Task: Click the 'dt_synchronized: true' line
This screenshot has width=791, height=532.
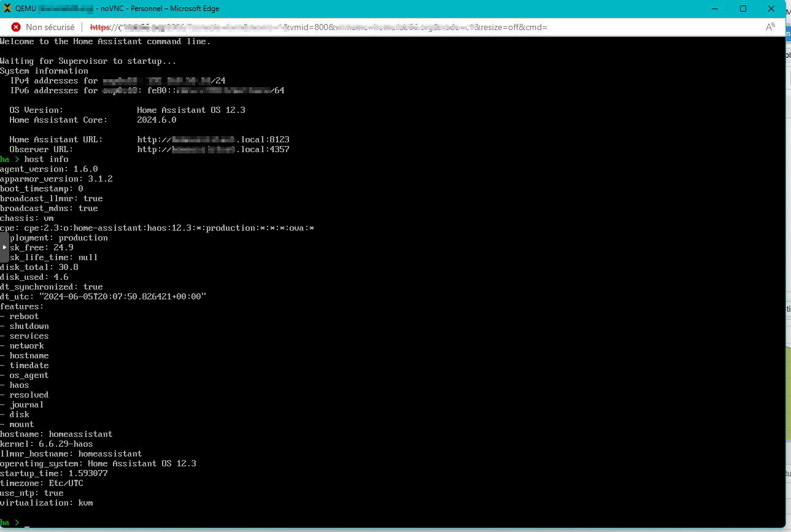Action: 52,287
